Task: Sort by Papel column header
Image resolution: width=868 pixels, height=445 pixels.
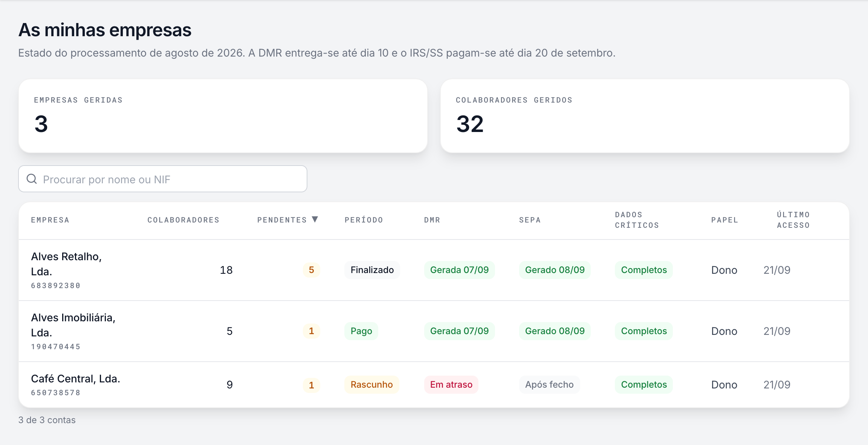Action: (x=725, y=220)
